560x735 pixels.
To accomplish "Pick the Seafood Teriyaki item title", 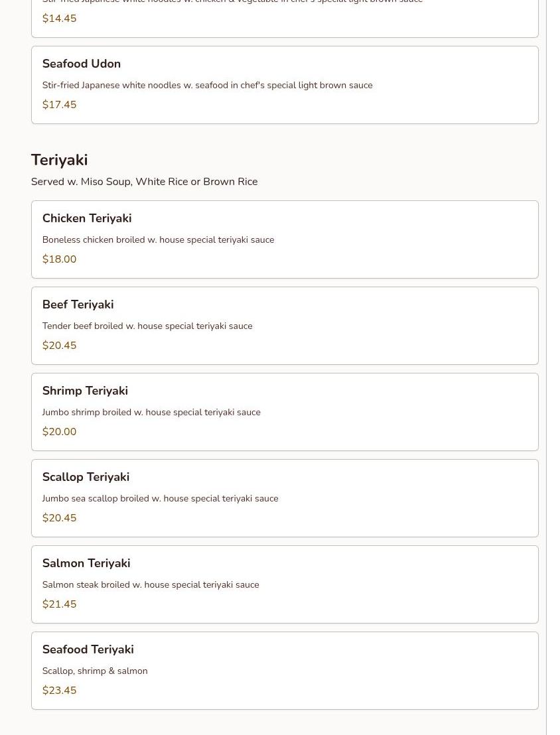I will pos(88,649).
